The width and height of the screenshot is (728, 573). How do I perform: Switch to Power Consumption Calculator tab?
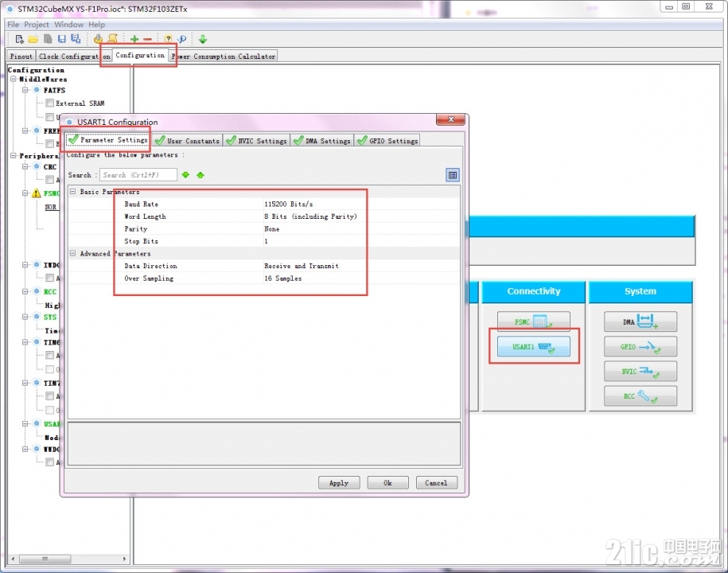[224, 57]
